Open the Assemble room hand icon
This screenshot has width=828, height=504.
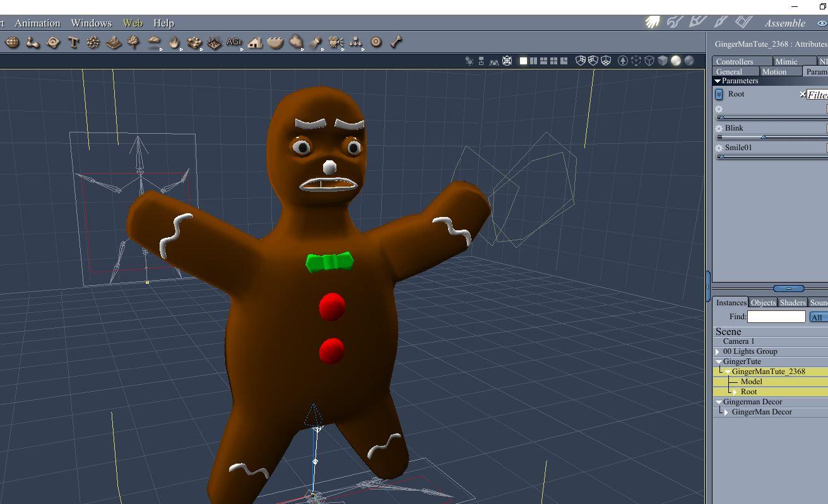pyautogui.click(x=653, y=22)
